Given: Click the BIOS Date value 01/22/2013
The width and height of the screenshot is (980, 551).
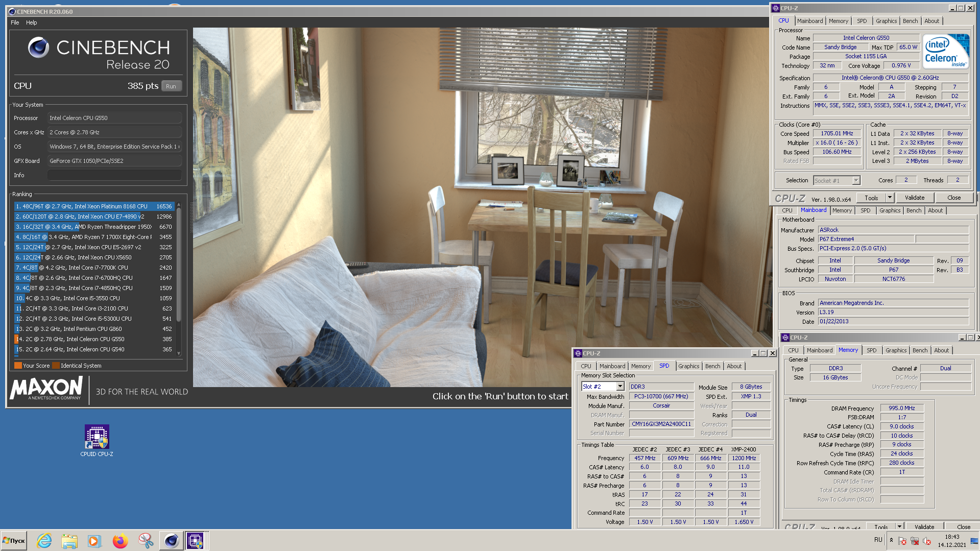Looking at the screenshot, I should pyautogui.click(x=893, y=321).
